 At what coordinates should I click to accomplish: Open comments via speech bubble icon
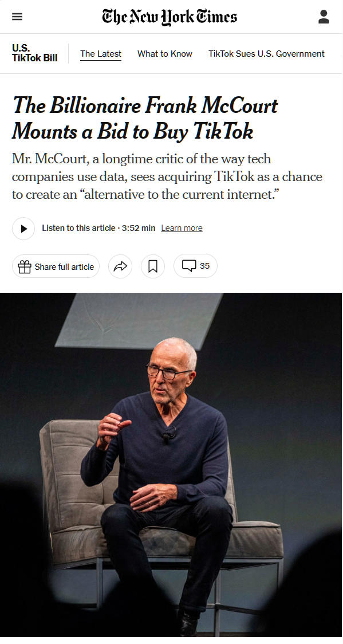(189, 266)
